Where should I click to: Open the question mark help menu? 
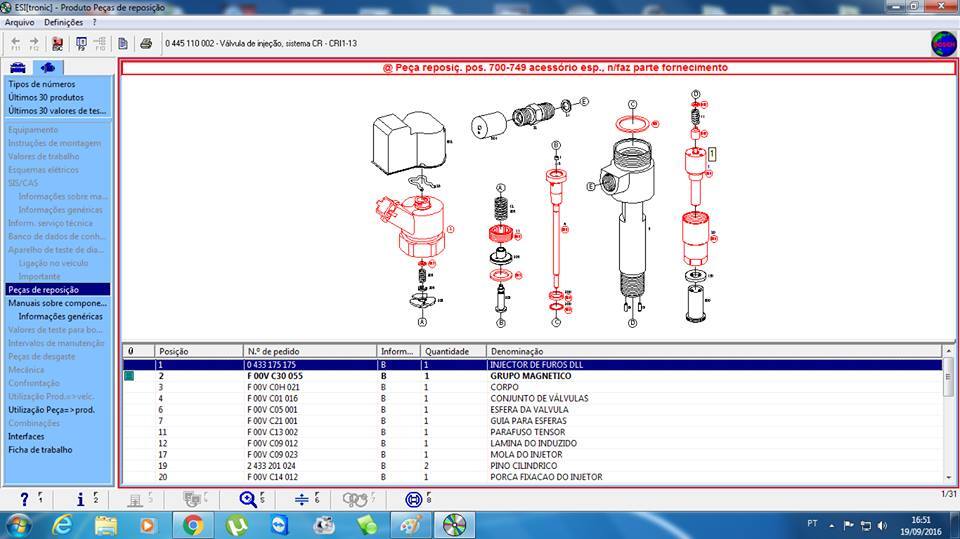(94, 22)
